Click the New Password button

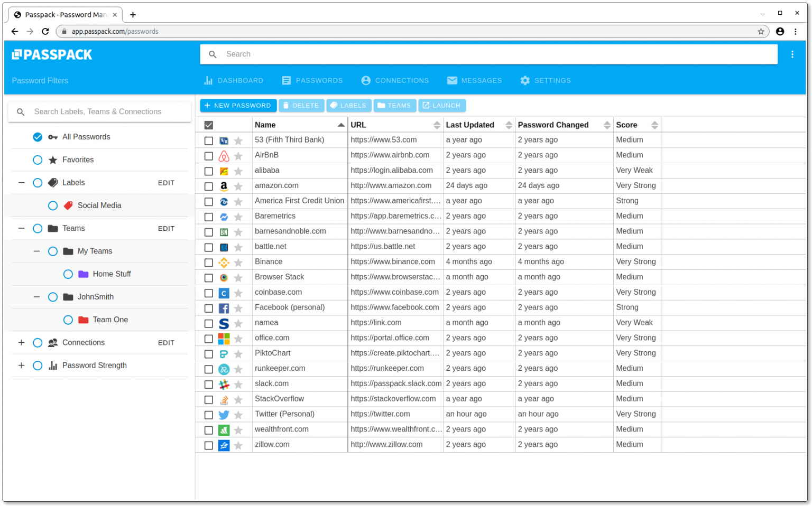(238, 105)
